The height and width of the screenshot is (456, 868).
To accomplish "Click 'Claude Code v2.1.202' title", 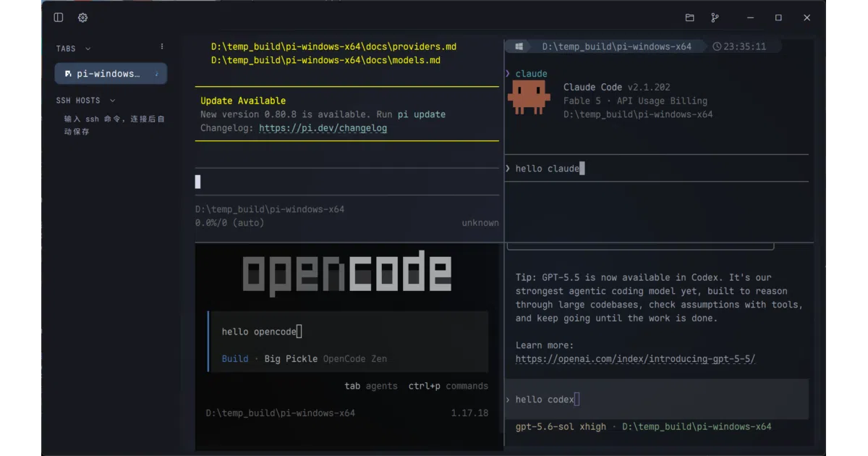I will [x=617, y=87].
